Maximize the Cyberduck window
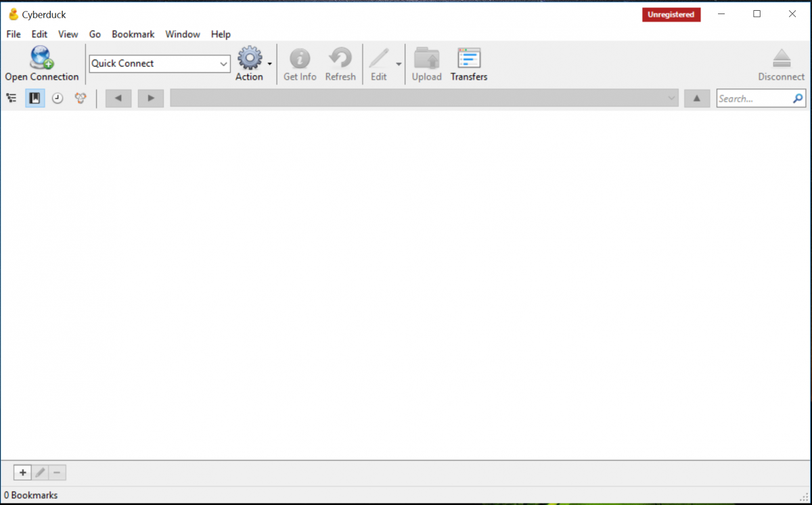The image size is (812, 505). 757,14
